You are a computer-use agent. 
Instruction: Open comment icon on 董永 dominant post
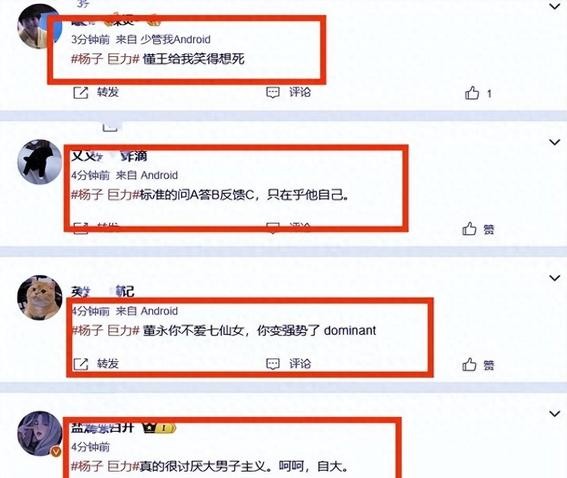[273, 364]
